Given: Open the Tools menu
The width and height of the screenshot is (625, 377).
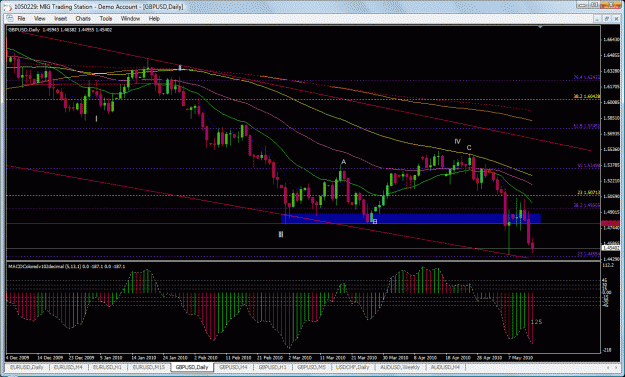Looking at the screenshot, I should point(106,18).
